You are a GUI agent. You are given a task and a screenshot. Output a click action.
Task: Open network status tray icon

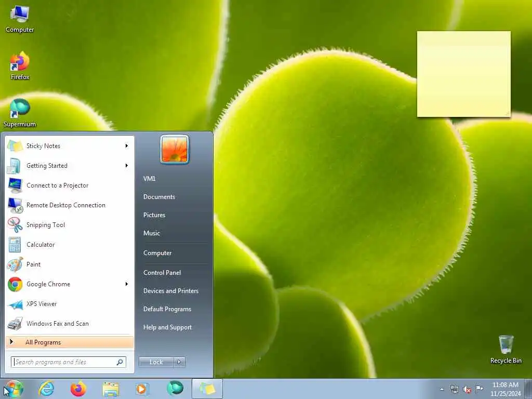click(x=454, y=389)
